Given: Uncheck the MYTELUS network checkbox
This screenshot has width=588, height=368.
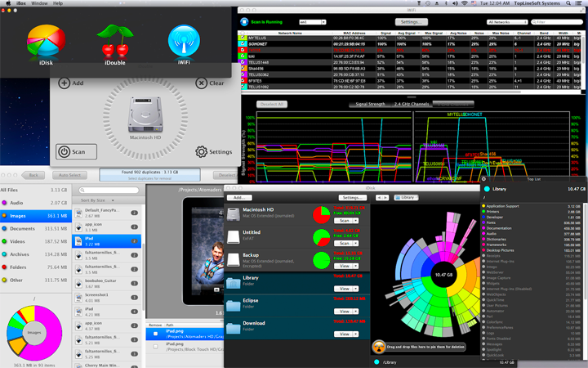Looking at the screenshot, I should pyautogui.click(x=243, y=38).
